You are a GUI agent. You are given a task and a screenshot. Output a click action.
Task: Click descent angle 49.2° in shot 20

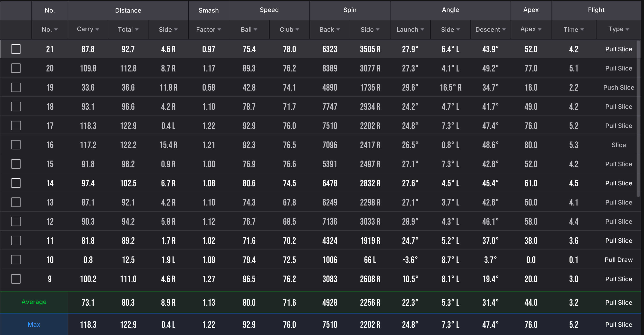pos(490,68)
